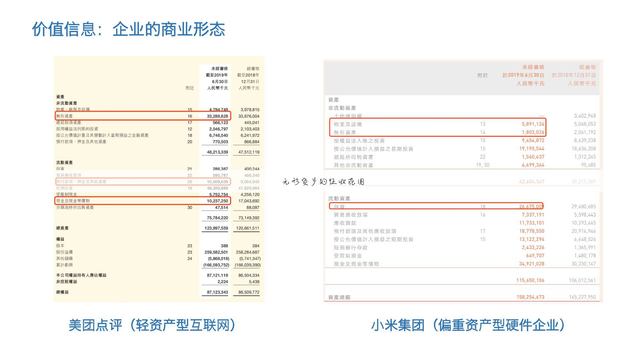Click the value '86,509,772'
This screenshot has height=362, width=644.
pyautogui.click(x=249, y=292)
